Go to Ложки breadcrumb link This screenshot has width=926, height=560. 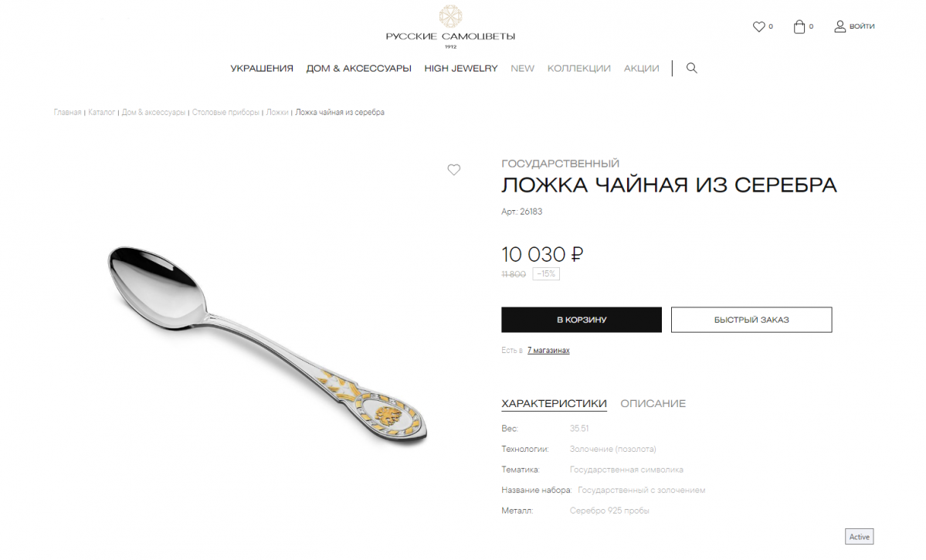coord(277,112)
